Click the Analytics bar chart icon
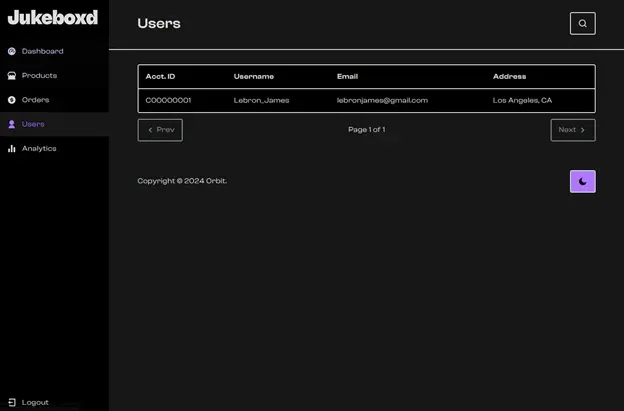 pos(12,148)
